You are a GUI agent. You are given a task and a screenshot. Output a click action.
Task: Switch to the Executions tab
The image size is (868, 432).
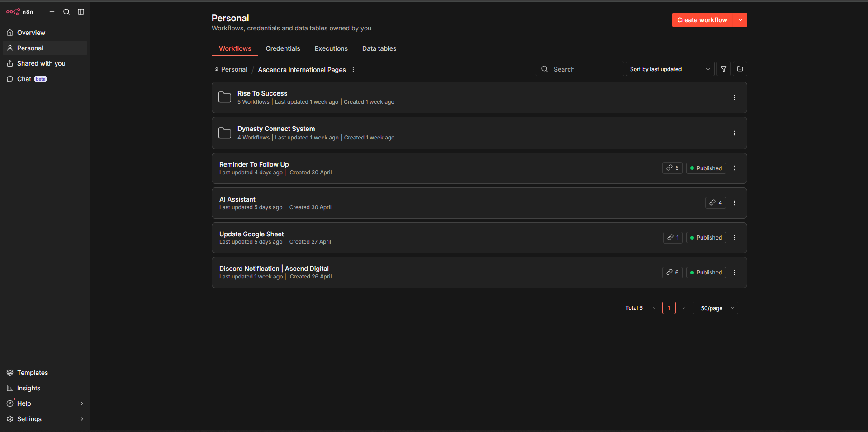(x=331, y=48)
